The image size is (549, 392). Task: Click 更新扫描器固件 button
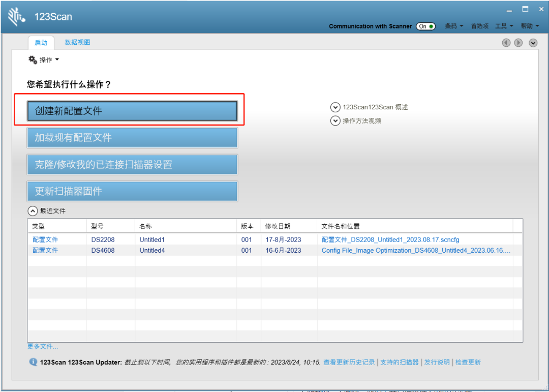[x=132, y=191]
